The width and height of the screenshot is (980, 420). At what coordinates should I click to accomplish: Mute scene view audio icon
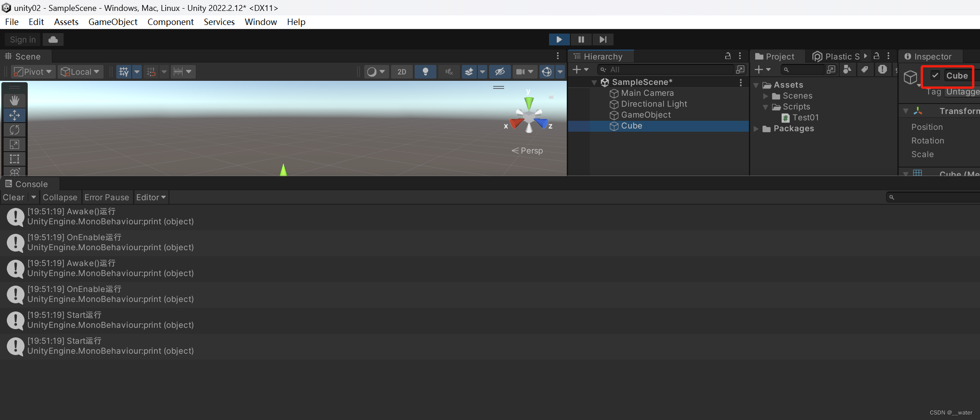click(x=449, y=71)
